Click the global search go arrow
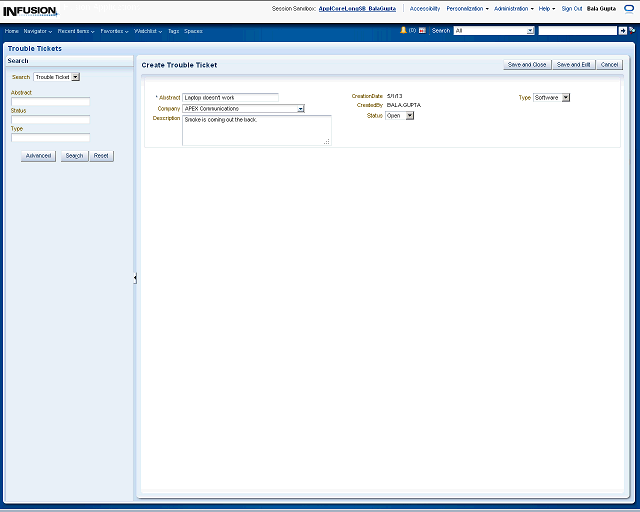This screenshot has width=640, height=512. [622, 31]
